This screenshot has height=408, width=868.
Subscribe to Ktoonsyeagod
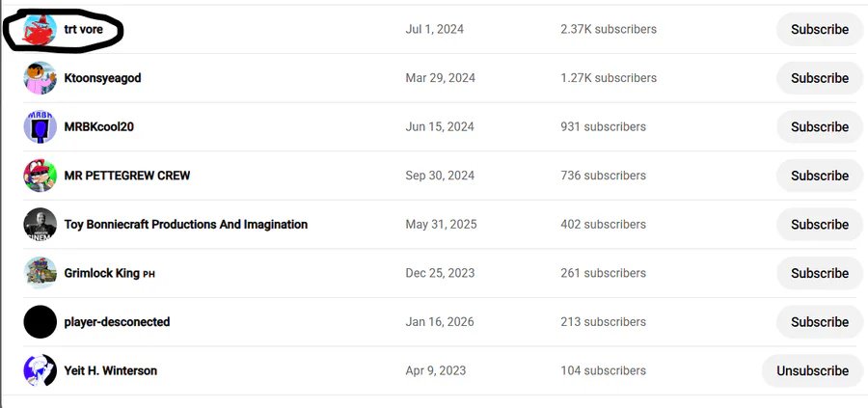pos(819,78)
